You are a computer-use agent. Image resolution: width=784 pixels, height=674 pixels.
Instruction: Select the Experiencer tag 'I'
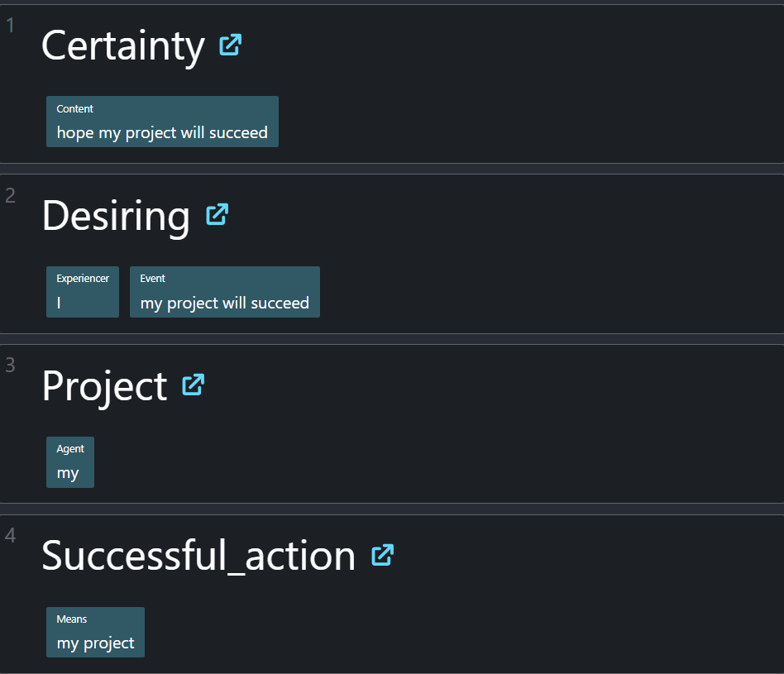[x=83, y=292]
